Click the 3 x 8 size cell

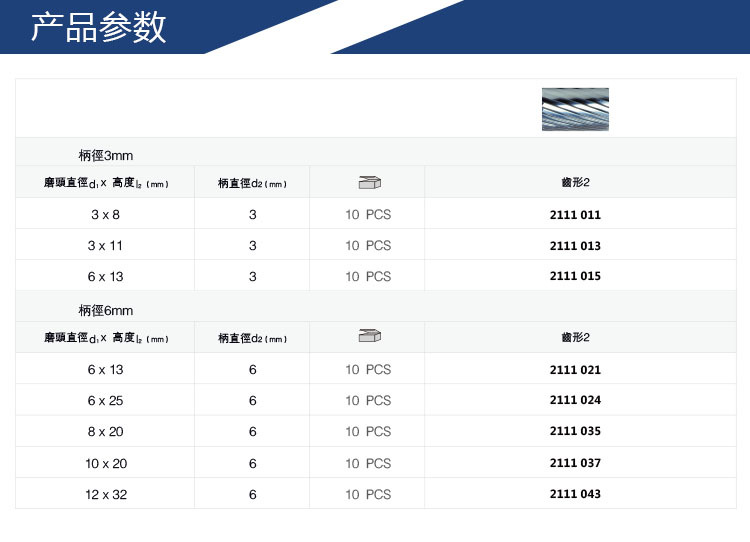coord(105,215)
